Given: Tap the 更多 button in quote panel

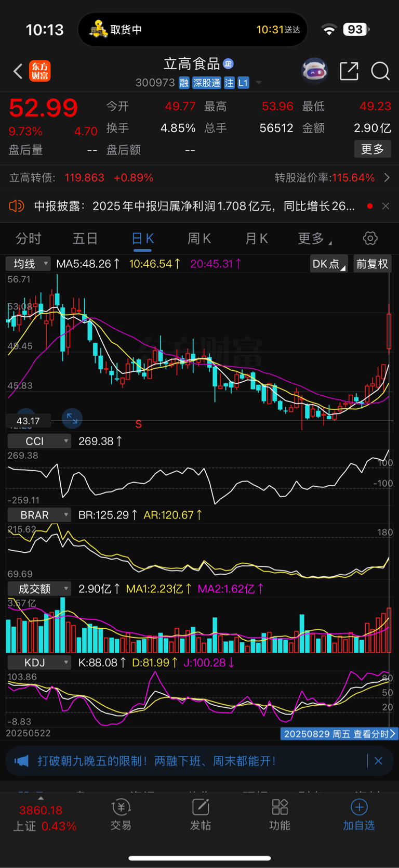Looking at the screenshot, I should pos(372,149).
